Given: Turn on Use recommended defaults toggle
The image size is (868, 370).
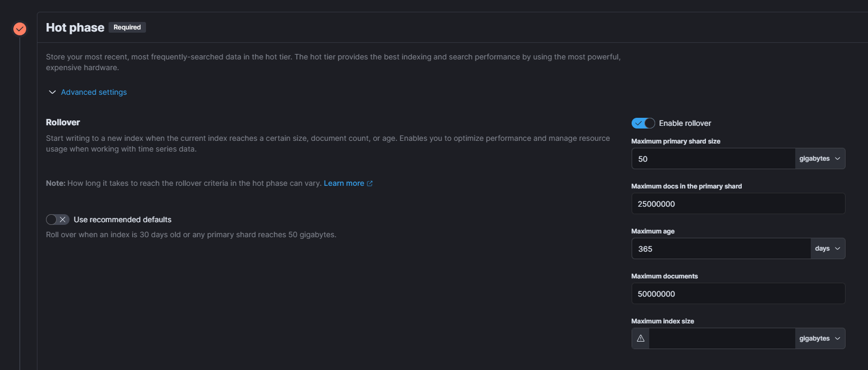Looking at the screenshot, I should [x=58, y=220].
